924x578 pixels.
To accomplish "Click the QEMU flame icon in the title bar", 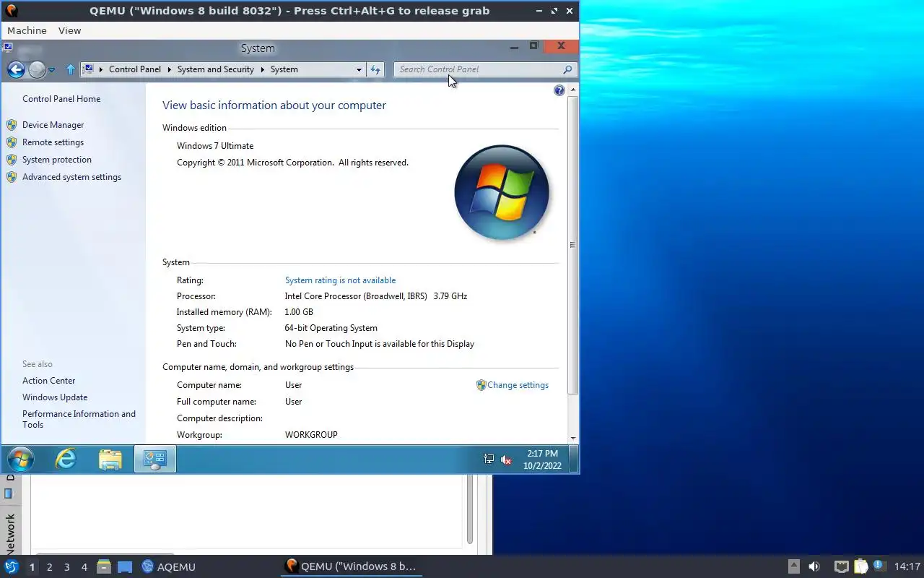I will 11,11.
